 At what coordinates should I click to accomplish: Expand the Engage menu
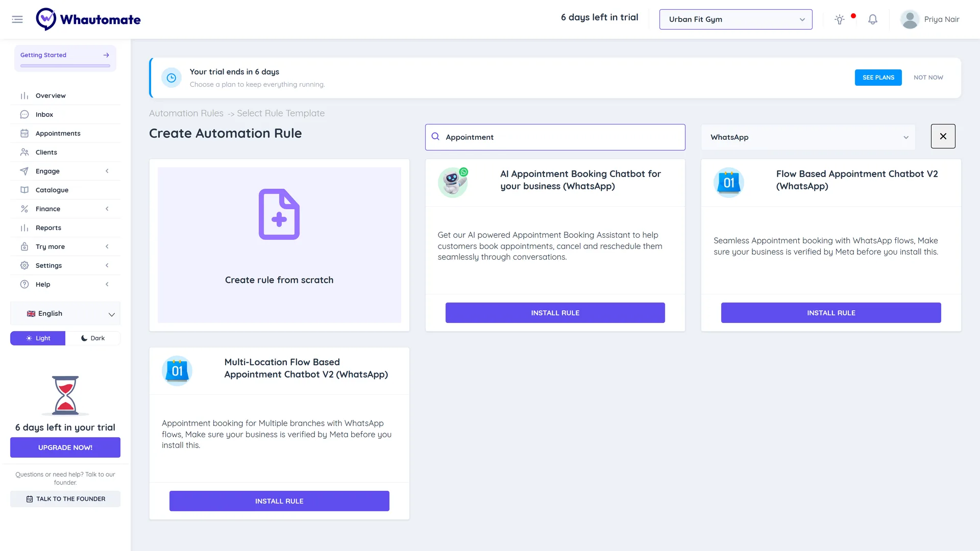[65, 171]
